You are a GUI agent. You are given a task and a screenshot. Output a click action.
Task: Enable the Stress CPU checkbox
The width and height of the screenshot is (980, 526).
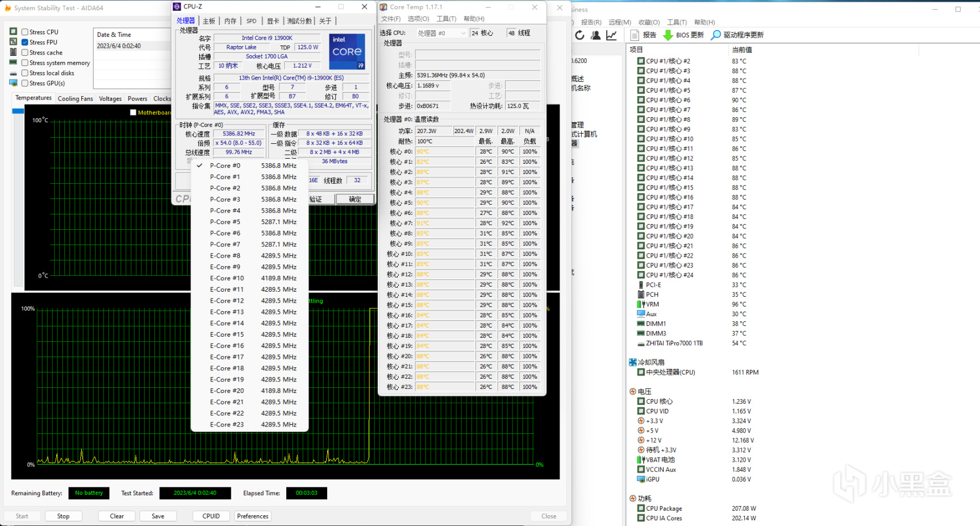pos(25,32)
